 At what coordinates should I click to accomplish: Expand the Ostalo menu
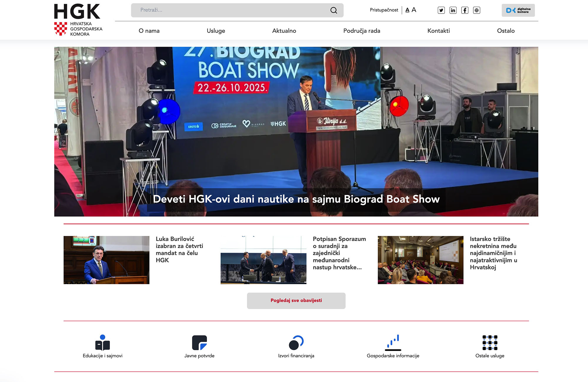(506, 31)
